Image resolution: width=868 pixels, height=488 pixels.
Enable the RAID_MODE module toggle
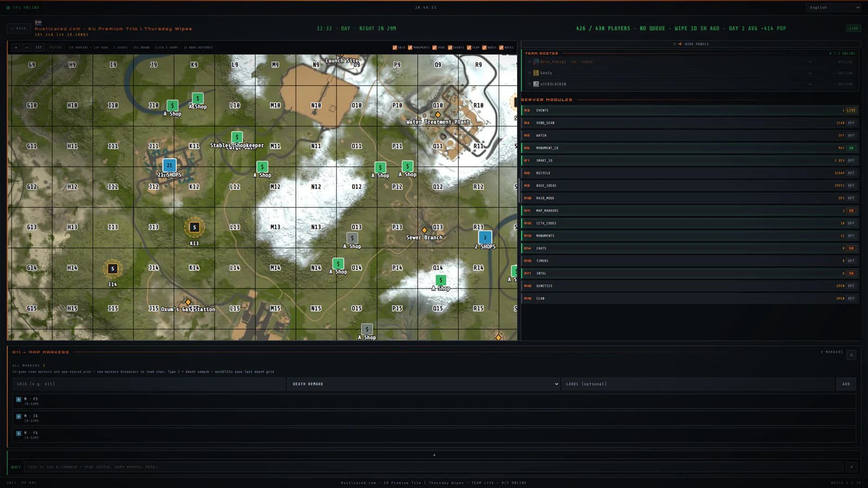pyautogui.click(x=851, y=198)
